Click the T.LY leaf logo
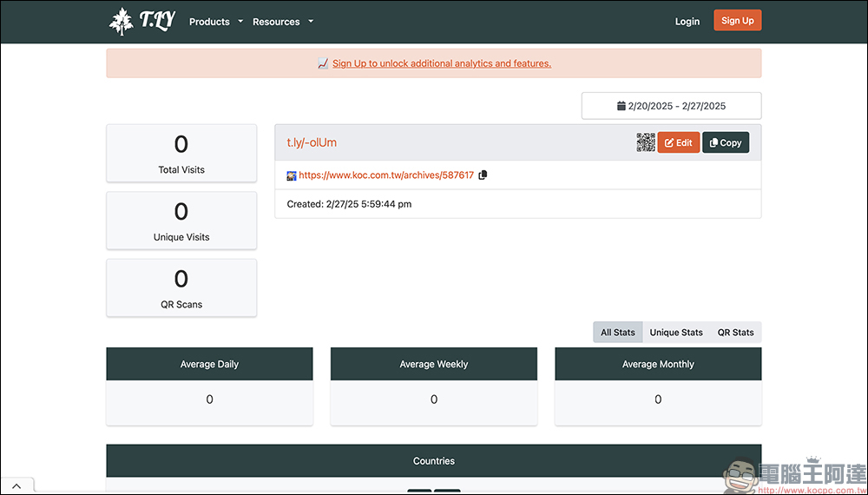The height and width of the screenshot is (495, 868). (122, 22)
